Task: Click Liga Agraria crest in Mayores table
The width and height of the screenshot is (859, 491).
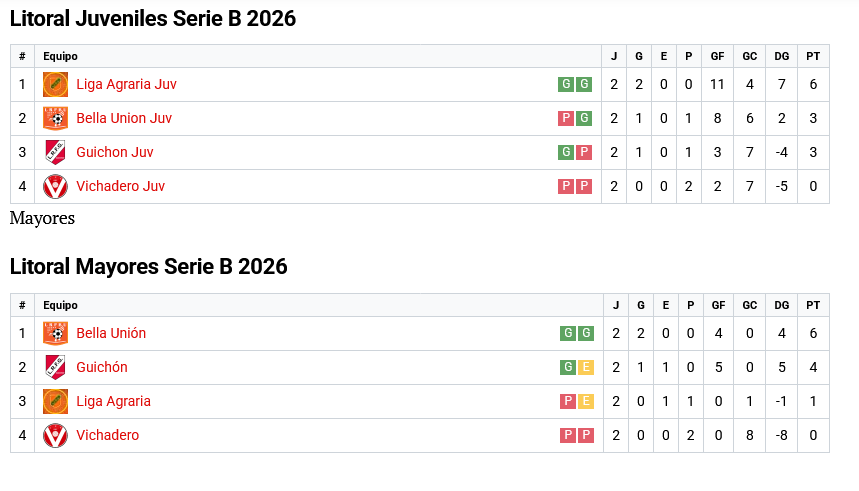Action: [55, 402]
